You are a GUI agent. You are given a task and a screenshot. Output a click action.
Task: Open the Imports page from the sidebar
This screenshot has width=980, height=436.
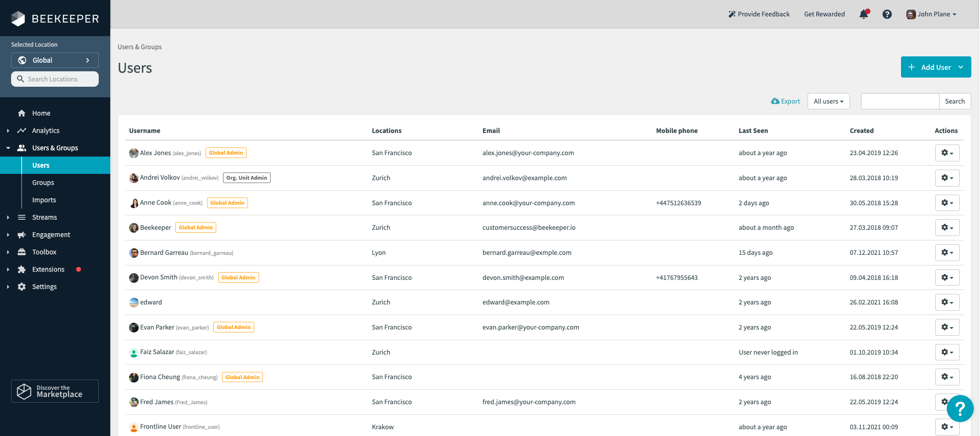[x=44, y=200]
